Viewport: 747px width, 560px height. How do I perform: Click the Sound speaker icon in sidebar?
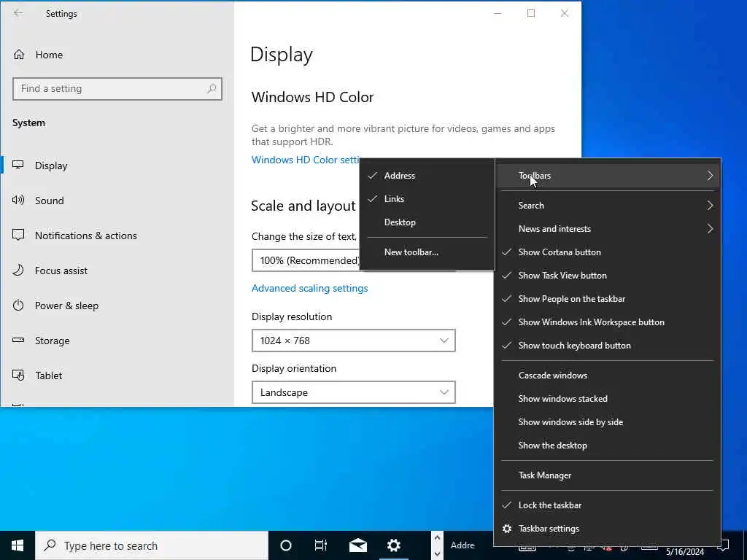coord(18,200)
